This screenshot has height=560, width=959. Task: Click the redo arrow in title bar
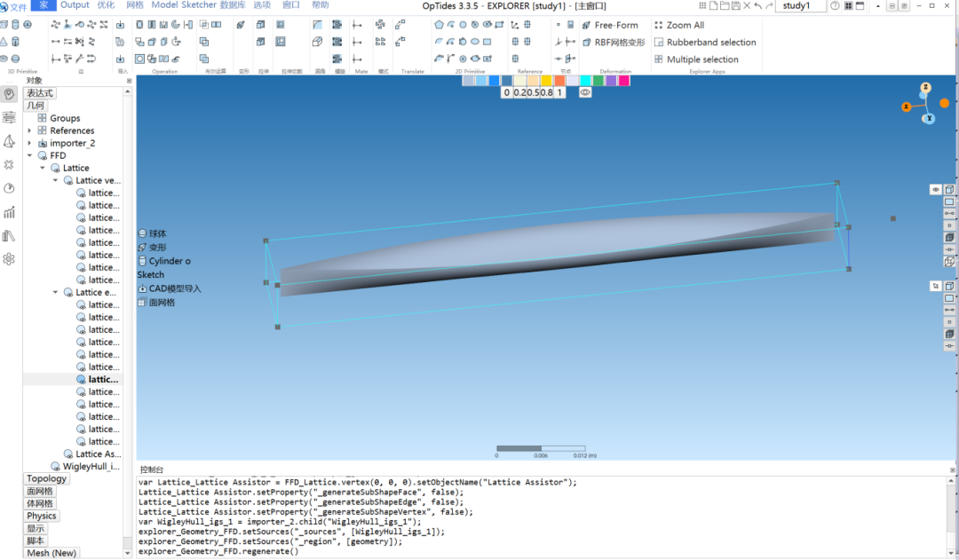click(x=769, y=5)
